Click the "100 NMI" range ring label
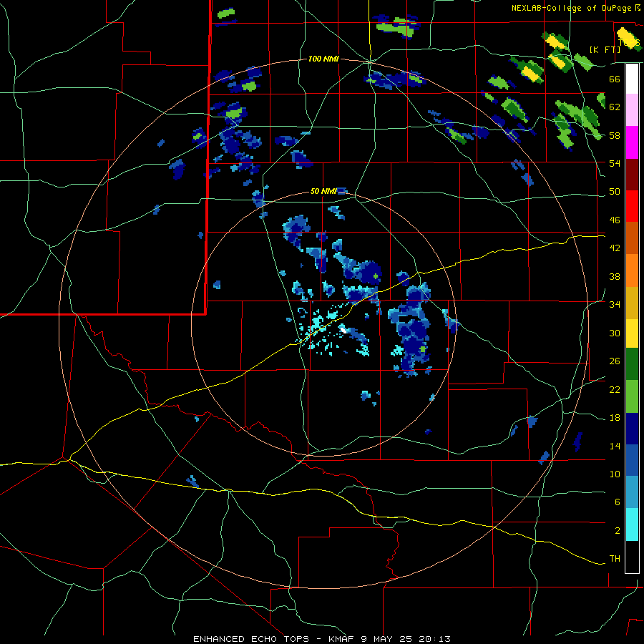Screen dimensions: 644x644 point(323,59)
